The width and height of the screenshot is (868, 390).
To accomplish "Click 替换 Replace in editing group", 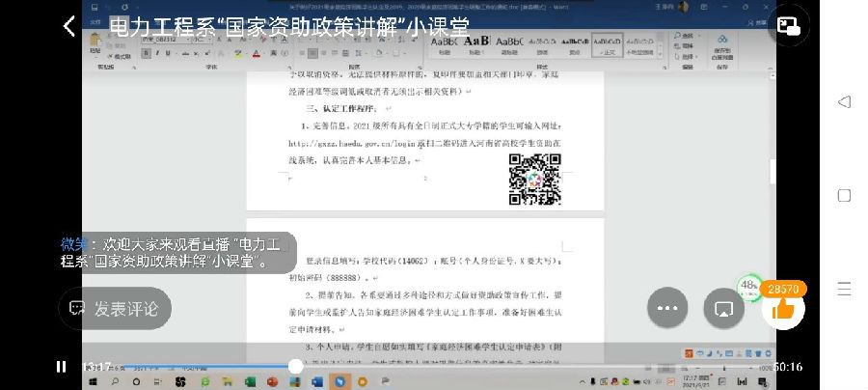I will 684,46.
